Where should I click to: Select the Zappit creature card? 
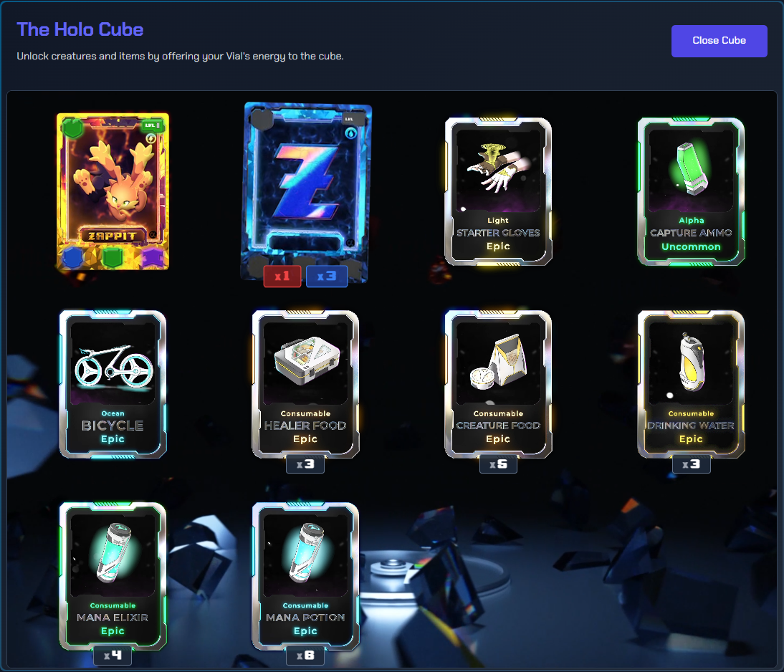(x=113, y=191)
